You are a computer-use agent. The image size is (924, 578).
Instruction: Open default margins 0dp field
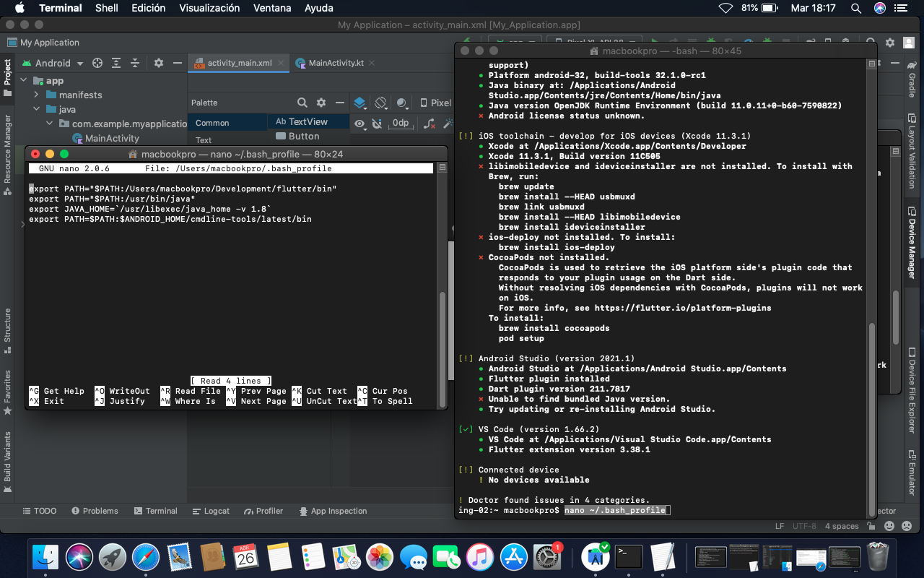point(400,123)
